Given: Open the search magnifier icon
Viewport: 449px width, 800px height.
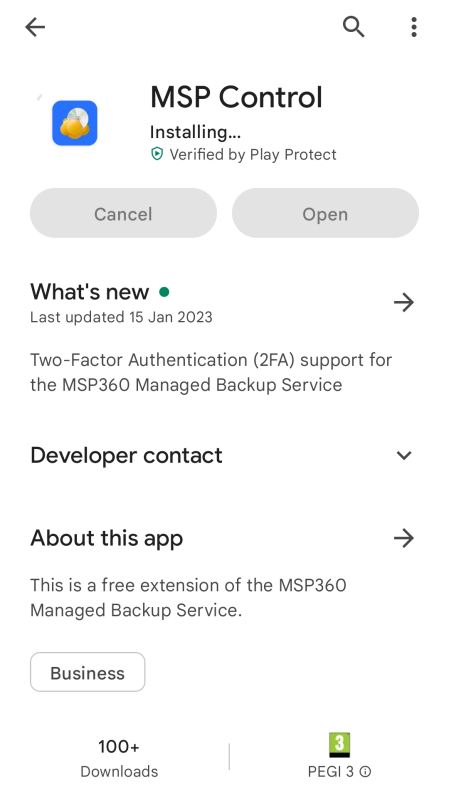Looking at the screenshot, I should point(353,27).
